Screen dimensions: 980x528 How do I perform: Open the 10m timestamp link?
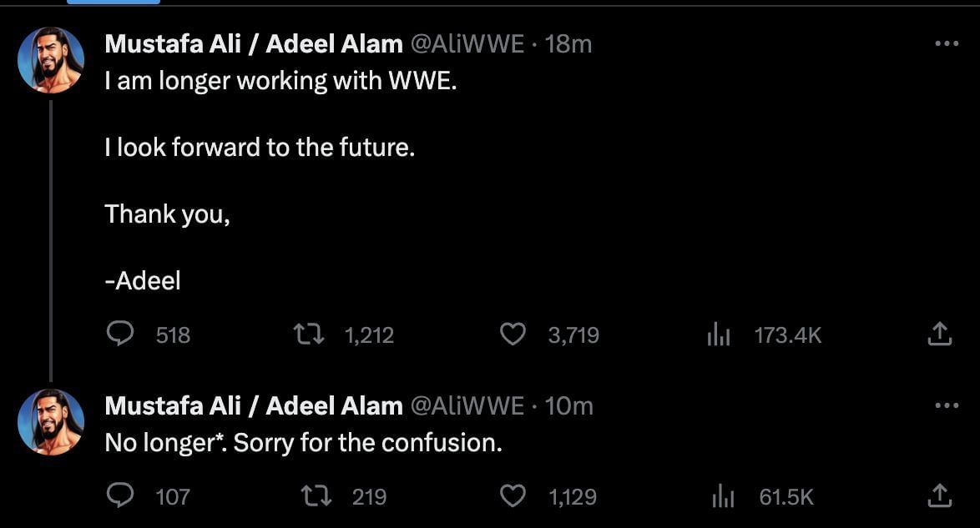pyautogui.click(x=568, y=406)
